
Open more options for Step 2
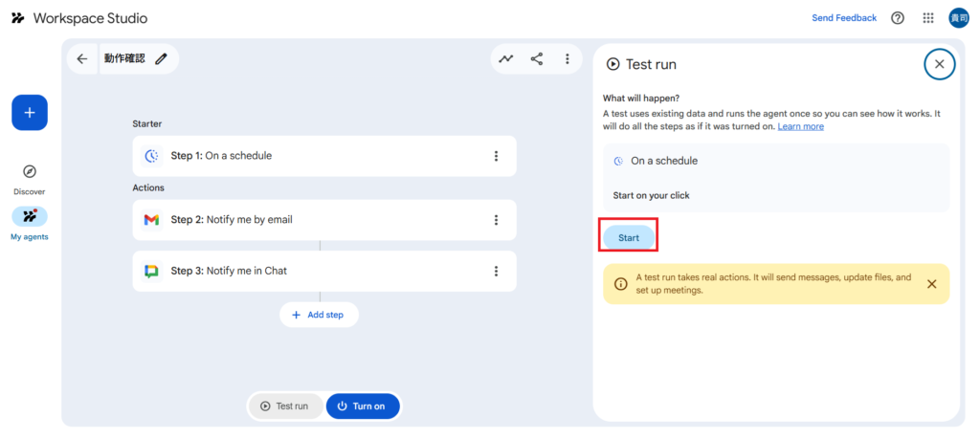point(496,220)
